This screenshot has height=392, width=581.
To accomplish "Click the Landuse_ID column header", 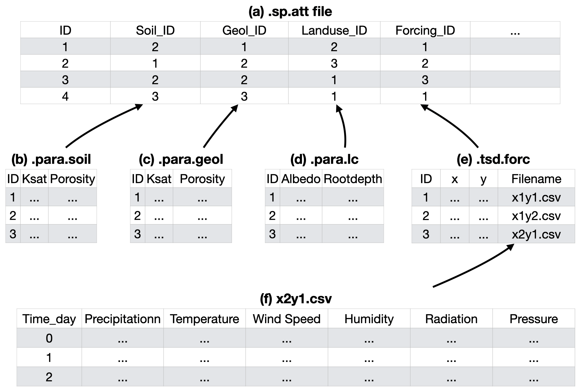I will pos(334,30).
